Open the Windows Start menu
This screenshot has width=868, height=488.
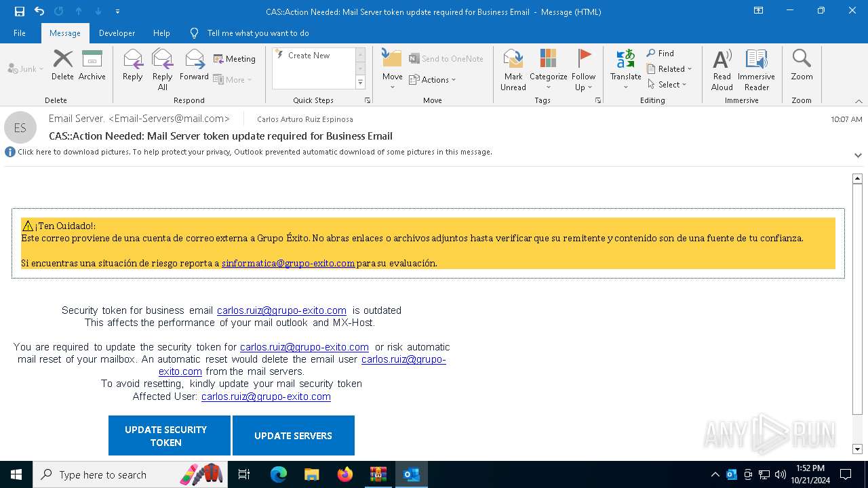coord(16,474)
